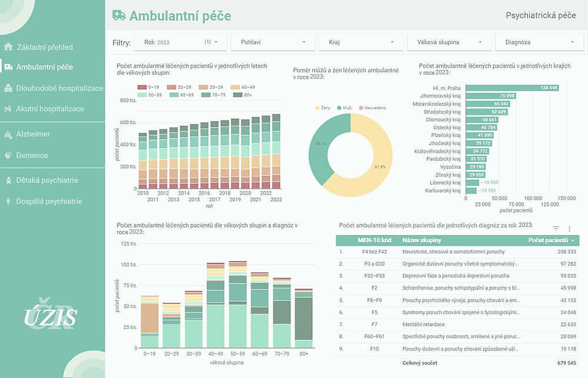Click the Dětská psychiatrie child icon
This screenshot has height=378, width=588.
[10, 180]
